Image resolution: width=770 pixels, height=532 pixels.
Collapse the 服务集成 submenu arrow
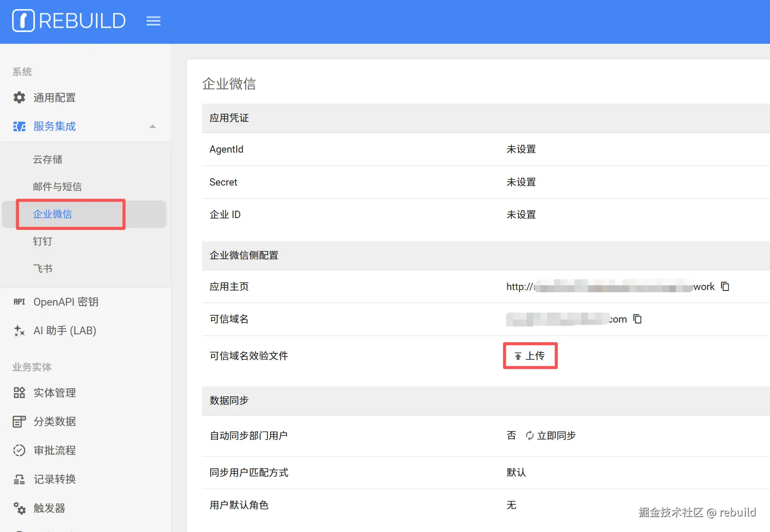[153, 126]
